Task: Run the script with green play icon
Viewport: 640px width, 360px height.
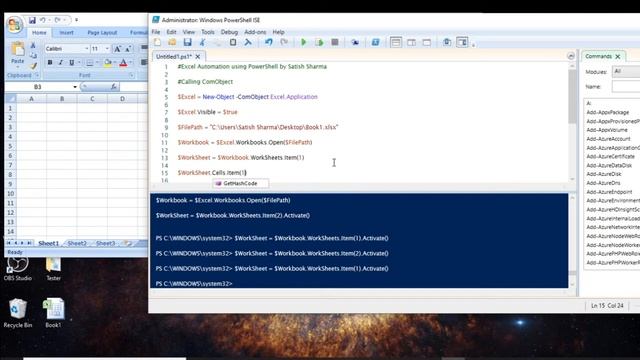Action: 304,42
